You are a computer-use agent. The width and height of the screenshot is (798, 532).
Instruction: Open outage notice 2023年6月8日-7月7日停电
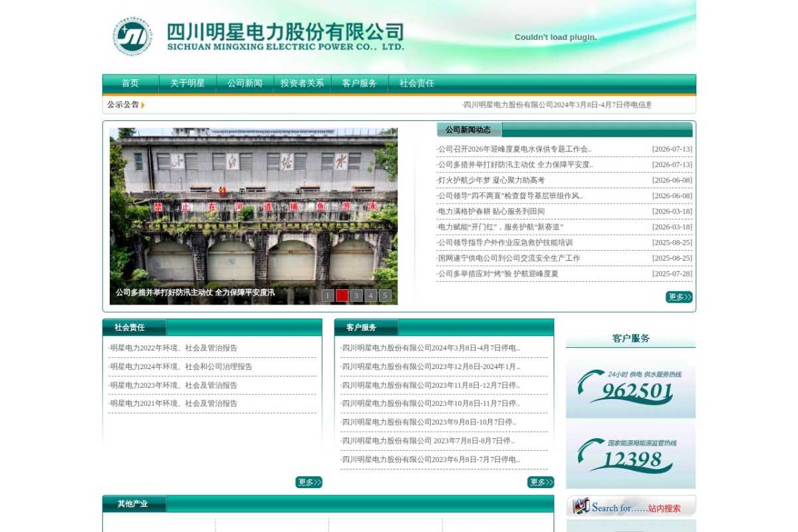pyautogui.click(x=430, y=459)
